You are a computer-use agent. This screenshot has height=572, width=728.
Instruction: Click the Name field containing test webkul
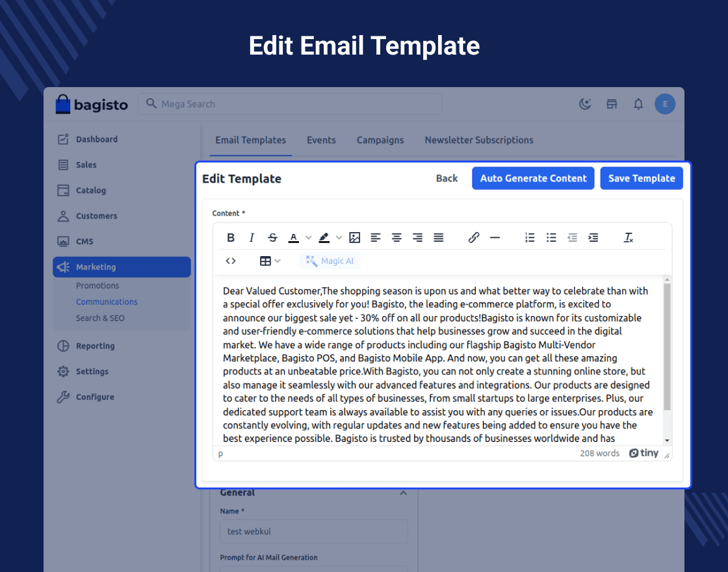[314, 532]
